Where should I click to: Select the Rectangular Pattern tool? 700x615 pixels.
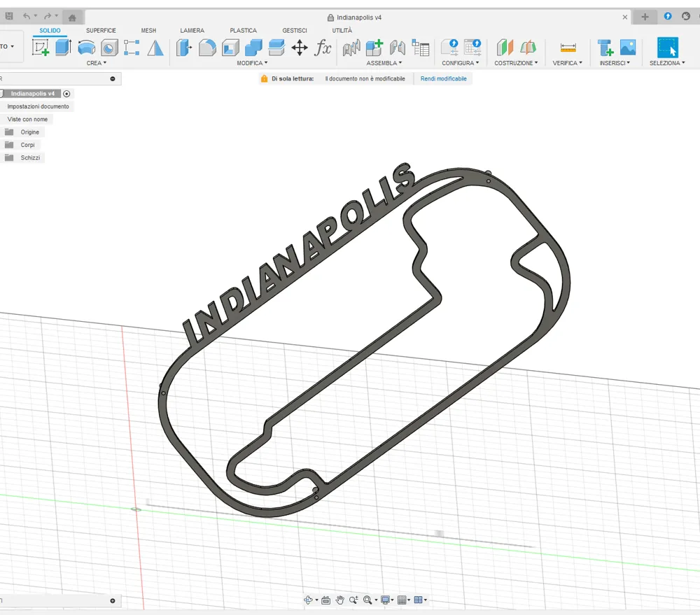click(132, 48)
